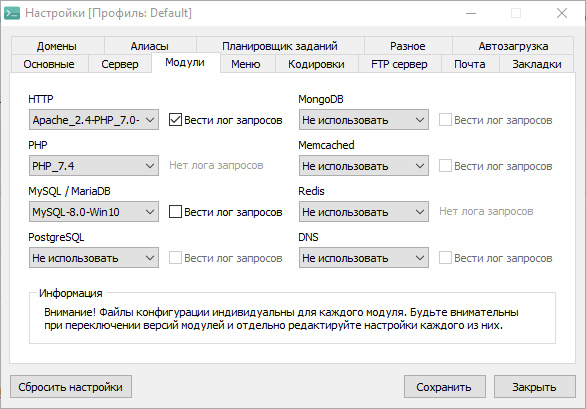The width and height of the screenshot is (586, 409).
Task: Expand the PHP_7.4 version dropdown
Action: pos(94,166)
